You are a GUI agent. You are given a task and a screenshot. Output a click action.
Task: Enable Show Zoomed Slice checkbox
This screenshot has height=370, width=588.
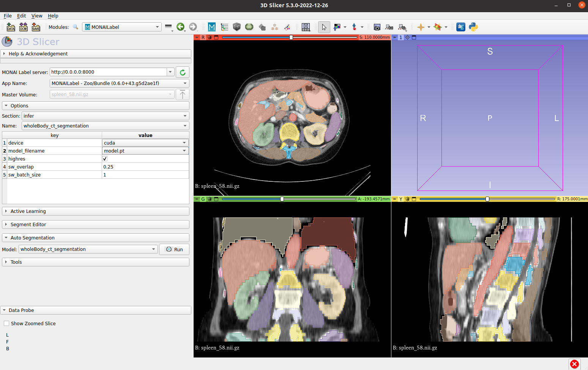tap(6, 324)
